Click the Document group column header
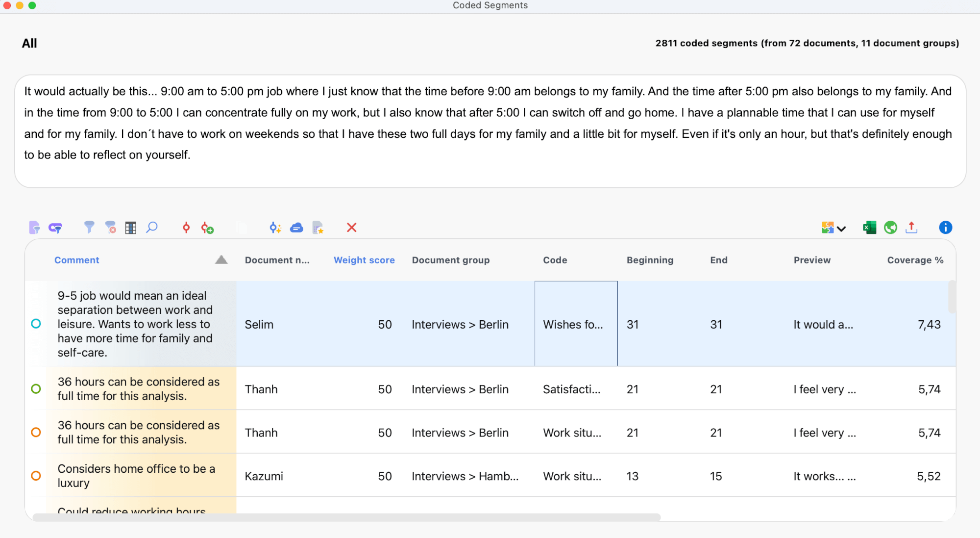 pyautogui.click(x=451, y=260)
